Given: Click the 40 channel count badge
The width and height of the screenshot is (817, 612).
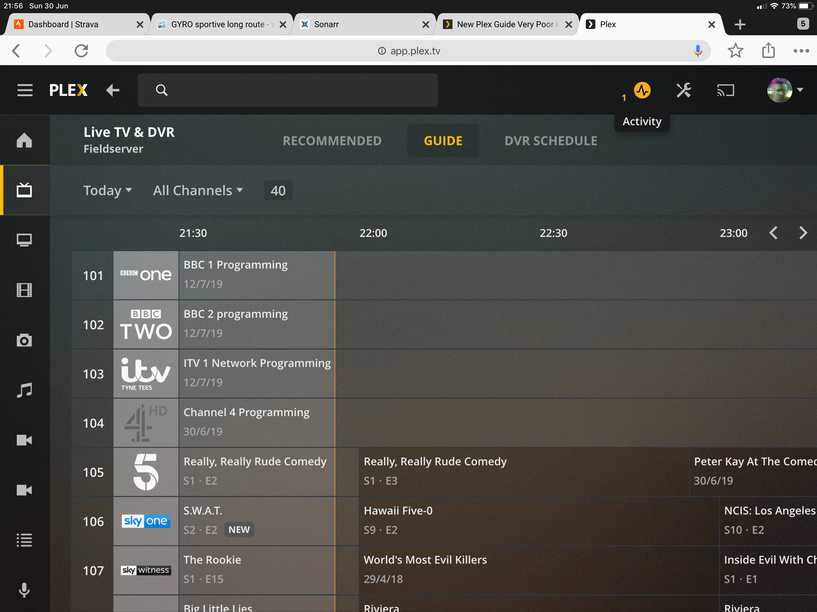Looking at the screenshot, I should point(278,191).
